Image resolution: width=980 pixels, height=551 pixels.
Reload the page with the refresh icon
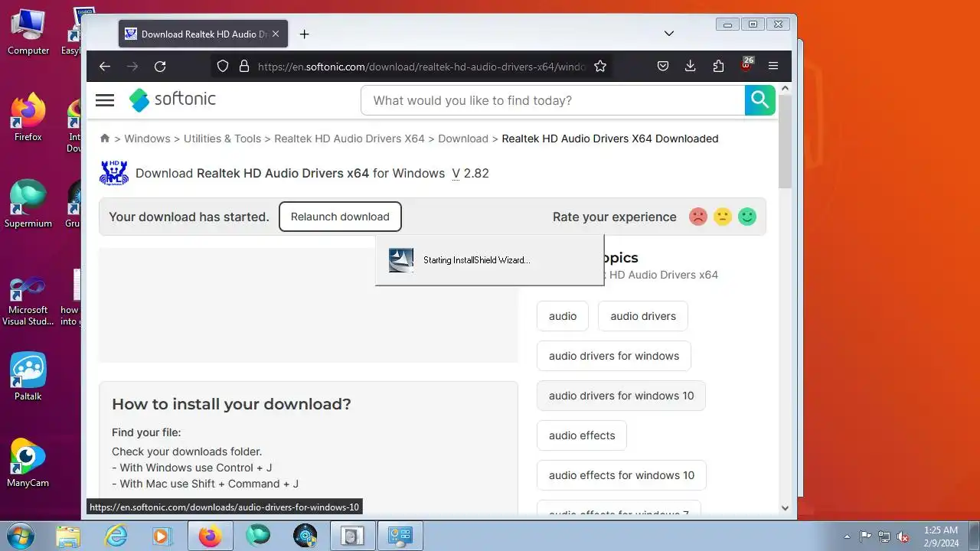pos(160,67)
